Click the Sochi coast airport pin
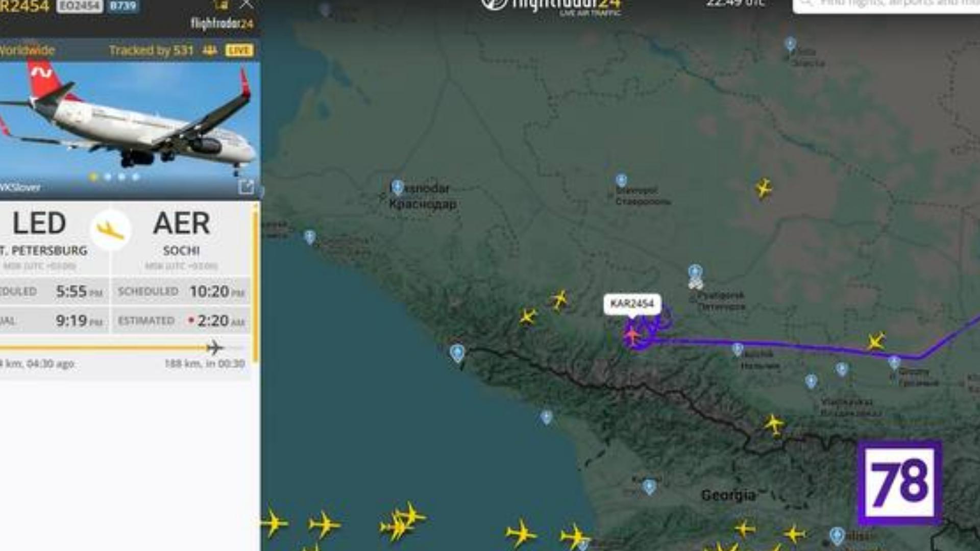Image resolution: width=980 pixels, height=551 pixels. coord(457,353)
